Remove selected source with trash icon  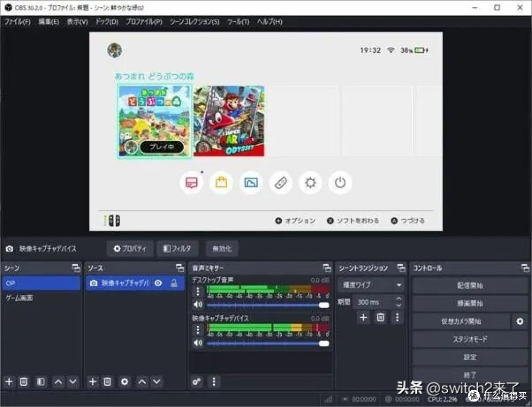coord(107,382)
